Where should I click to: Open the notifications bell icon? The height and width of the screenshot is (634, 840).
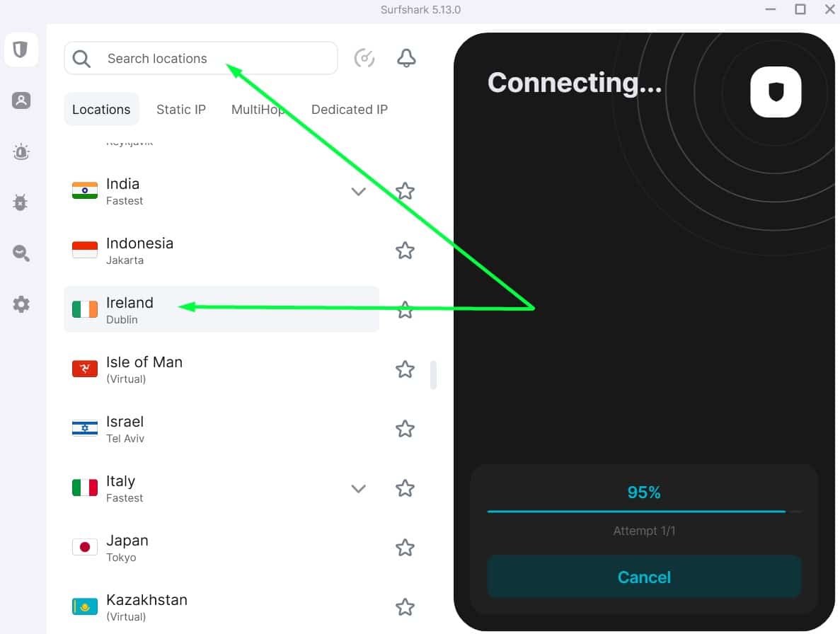point(406,58)
